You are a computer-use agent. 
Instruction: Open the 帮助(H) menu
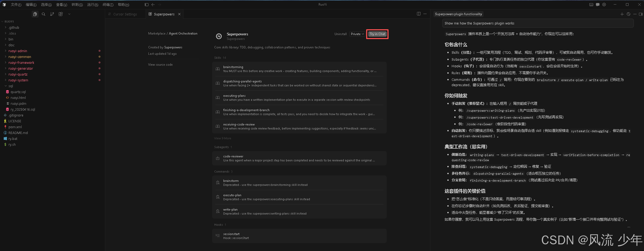point(123,5)
